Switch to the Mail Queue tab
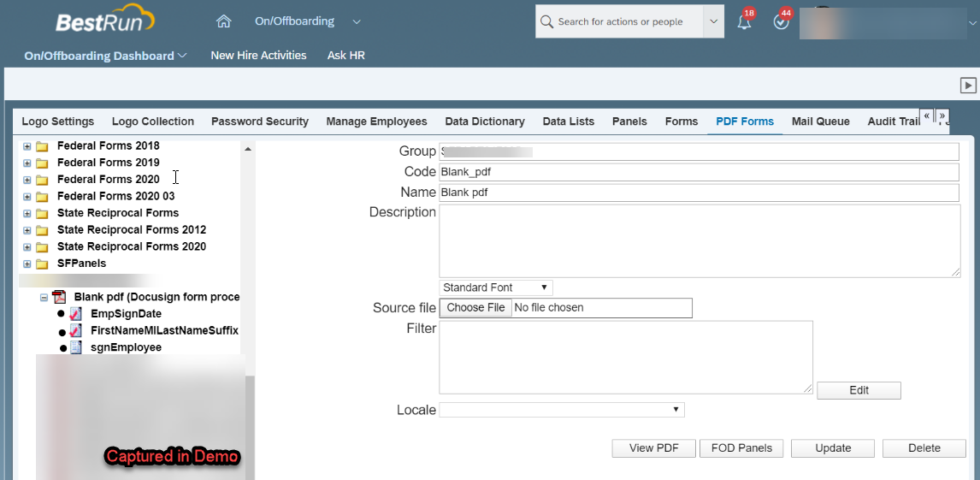 coord(821,121)
